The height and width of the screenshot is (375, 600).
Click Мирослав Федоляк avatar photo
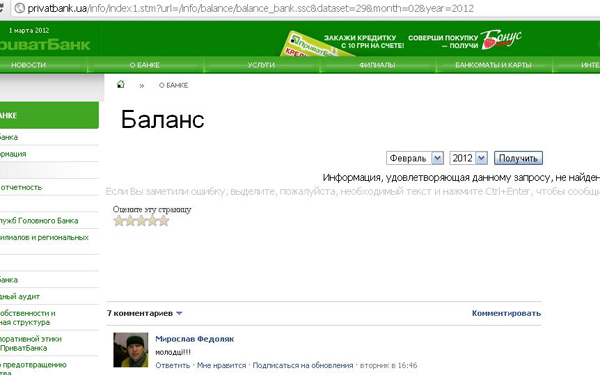click(130, 350)
